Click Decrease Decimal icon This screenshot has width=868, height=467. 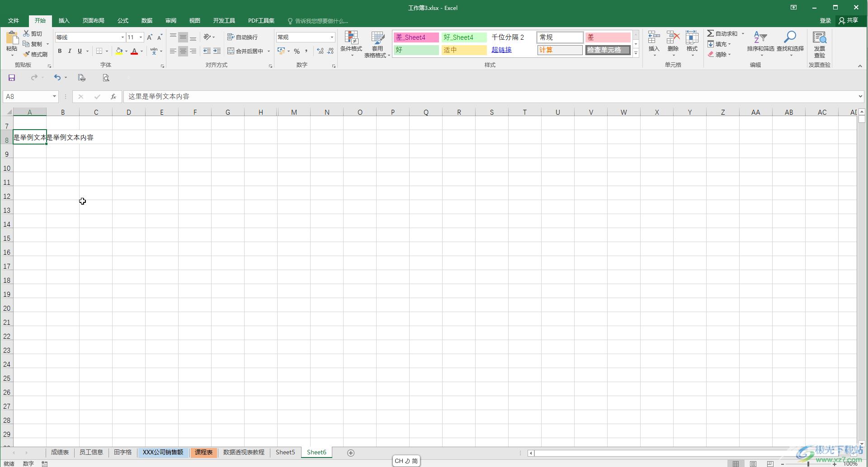(330, 51)
